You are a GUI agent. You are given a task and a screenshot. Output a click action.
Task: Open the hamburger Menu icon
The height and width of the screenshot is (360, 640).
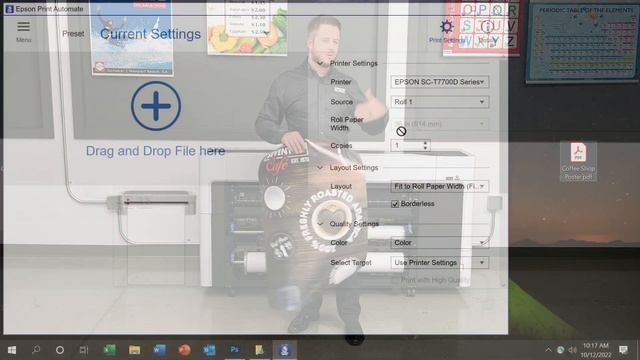[23, 27]
